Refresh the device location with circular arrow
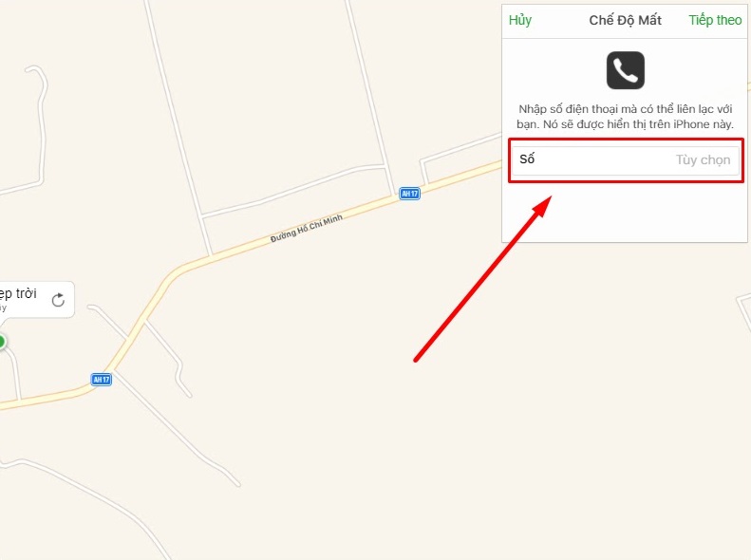The width and height of the screenshot is (751, 560). [58, 300]
